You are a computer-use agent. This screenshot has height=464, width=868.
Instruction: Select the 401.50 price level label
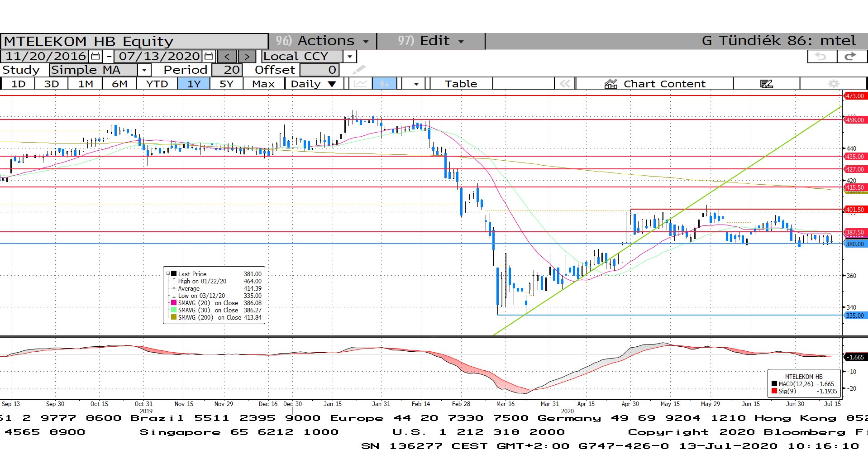855,210
